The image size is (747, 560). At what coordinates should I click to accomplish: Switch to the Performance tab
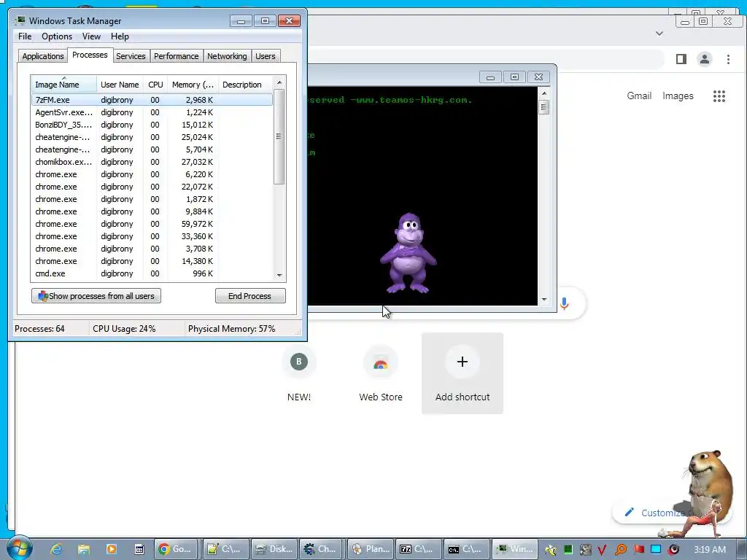point(176,56)
